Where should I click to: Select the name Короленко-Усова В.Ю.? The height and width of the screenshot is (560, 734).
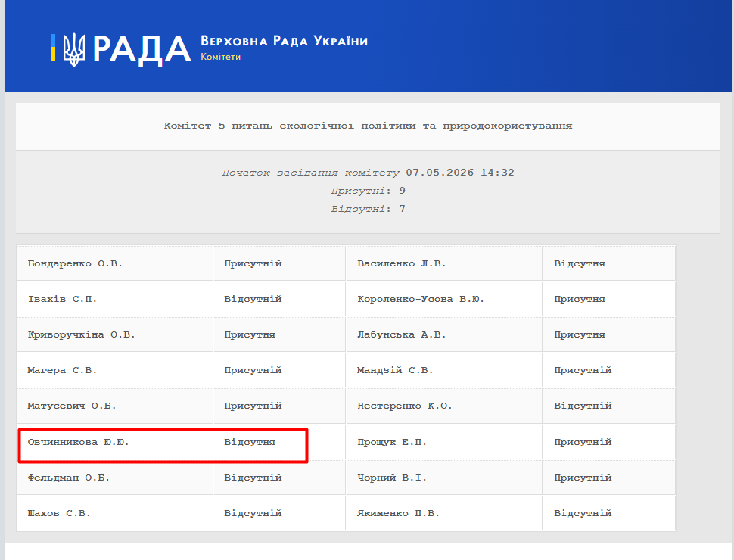pyautogui.click(x=421, y=299)
